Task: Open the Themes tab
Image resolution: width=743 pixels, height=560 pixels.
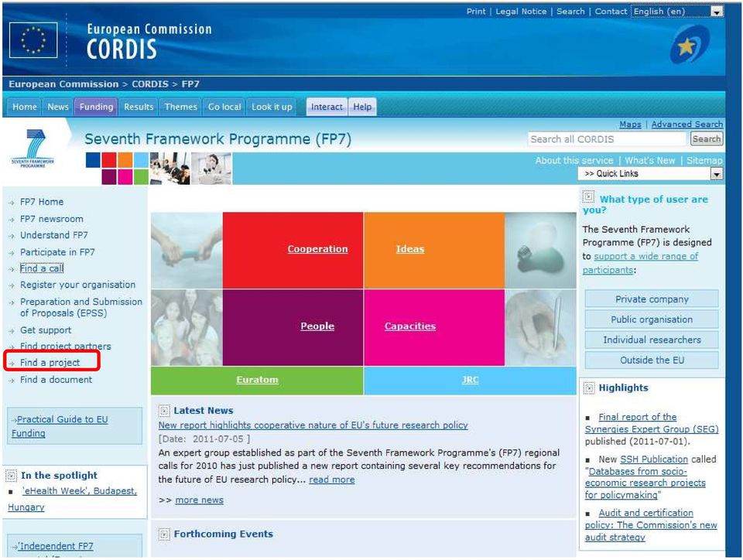Action: point(180,107)
